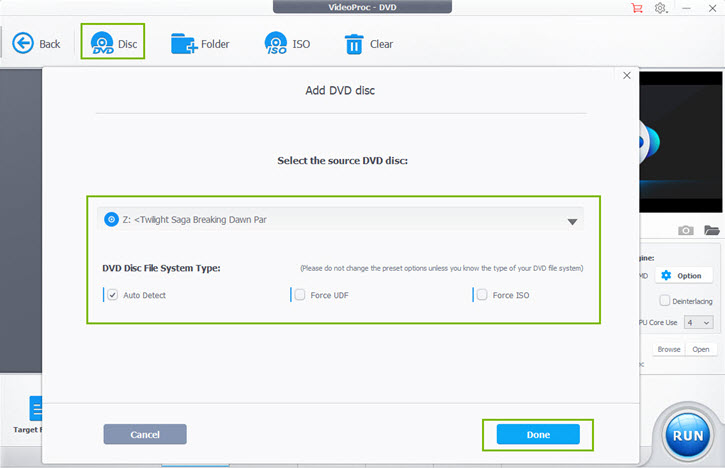Click the Clear trash icon
This screenshot has height=468, width=725.
[354, 43]
